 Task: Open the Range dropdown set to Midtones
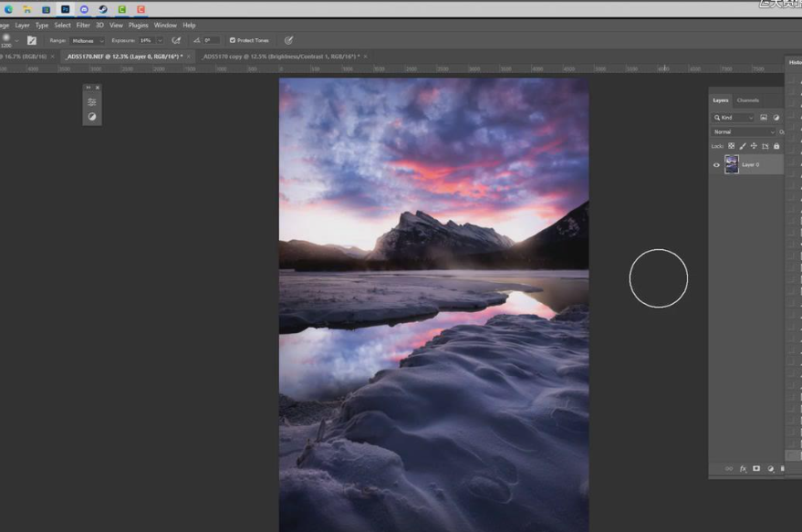click(88, 40)
